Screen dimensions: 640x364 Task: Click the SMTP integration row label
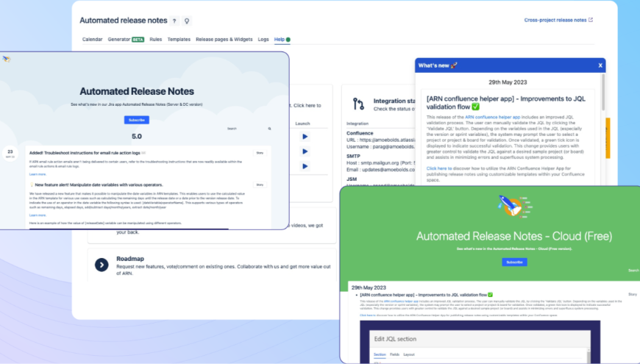[353, 157]
